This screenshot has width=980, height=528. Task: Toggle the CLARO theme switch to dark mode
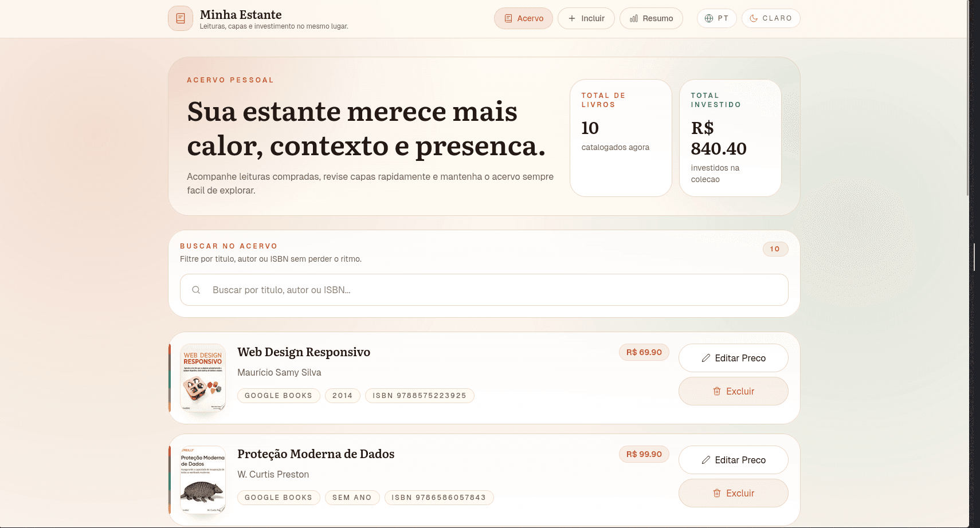771,18
